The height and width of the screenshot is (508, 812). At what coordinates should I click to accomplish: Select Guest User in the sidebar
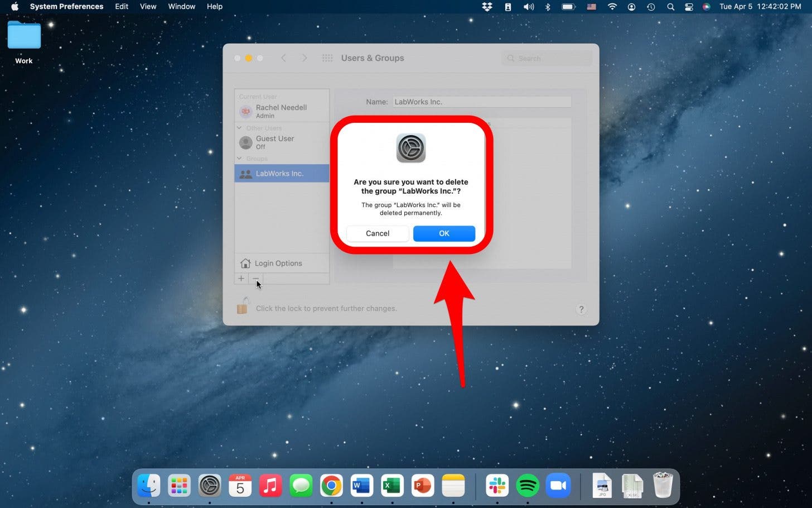pyautogui.click(x=282, y=142)
